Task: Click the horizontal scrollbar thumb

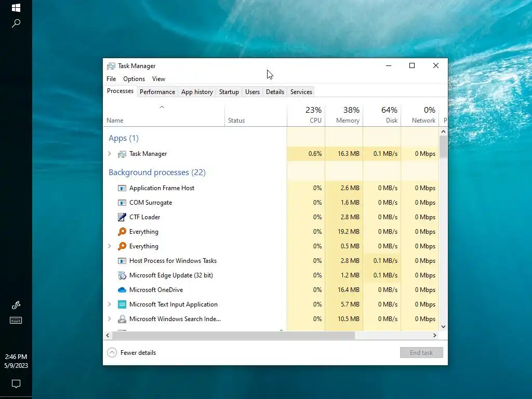Action: pyautogui.click(x=233, y=335)
